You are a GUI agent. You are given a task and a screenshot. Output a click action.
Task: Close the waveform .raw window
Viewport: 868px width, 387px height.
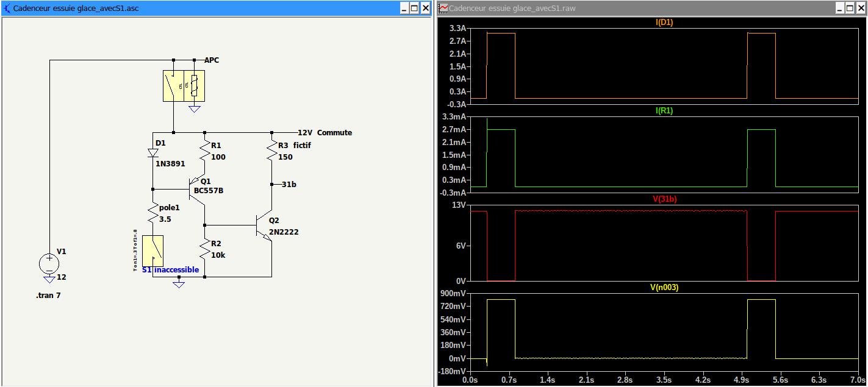tap(862, 8)
